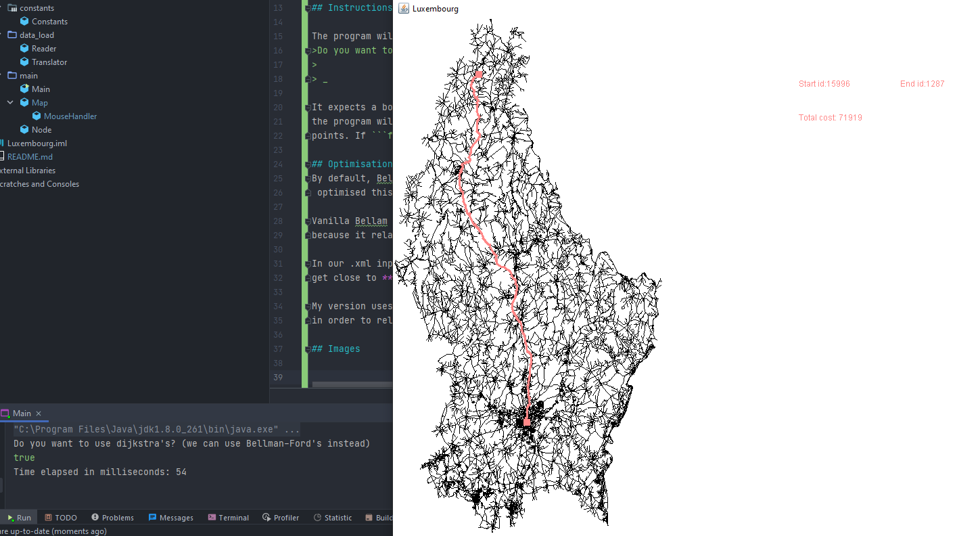Click the Constants class icon
This screenshot has height=536, width=980.
click(24, 22)
